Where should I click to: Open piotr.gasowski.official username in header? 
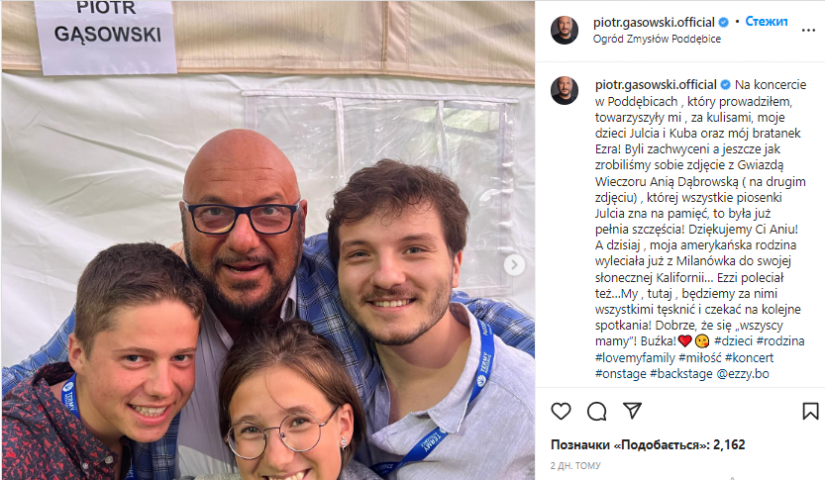(x=653, y=22)
